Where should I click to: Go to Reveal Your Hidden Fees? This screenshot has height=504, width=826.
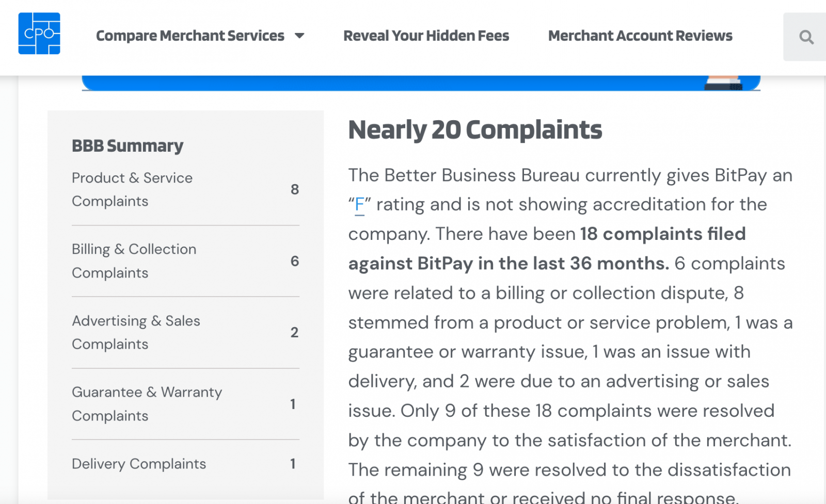[x=426, y=36]
